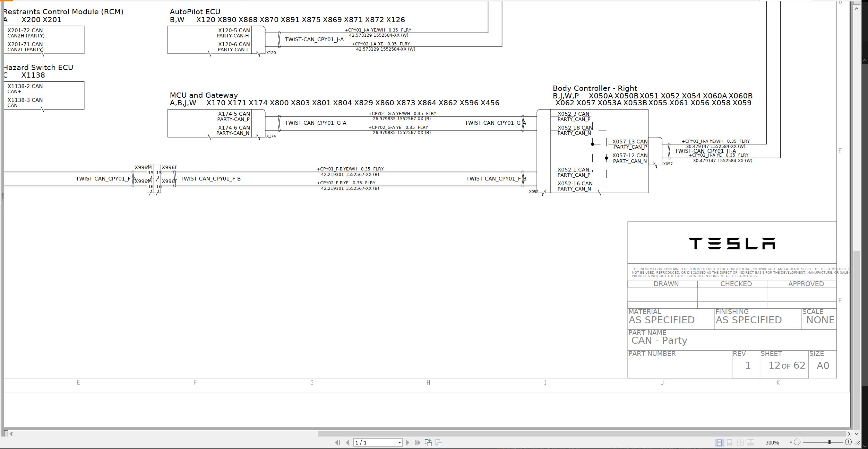Go to the first page
The height and width of the screenshot is (449, 868).
pyautogui.click(x=337, y=442)
